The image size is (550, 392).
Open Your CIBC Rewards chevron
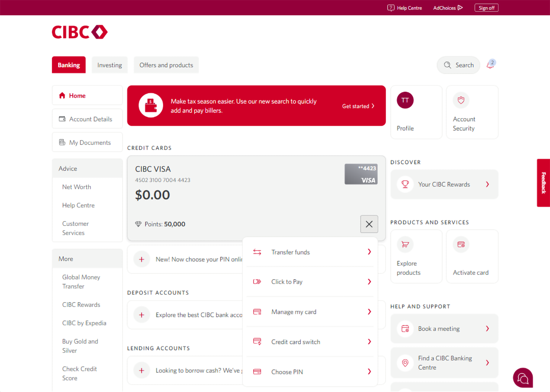pos(487,184)
